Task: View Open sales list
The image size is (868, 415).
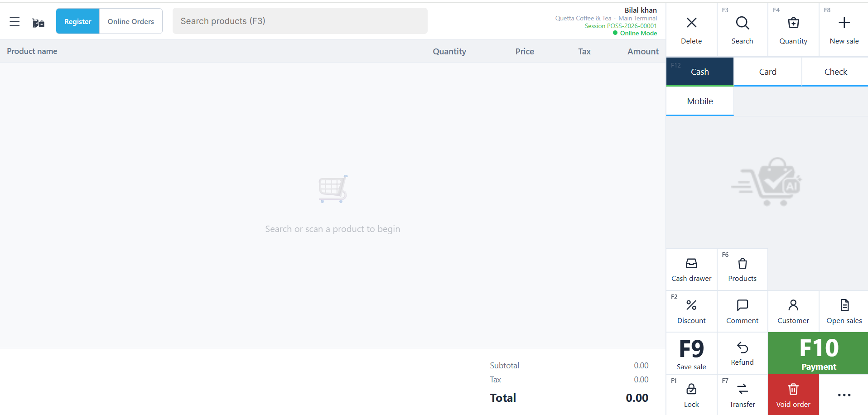Action: click(844, 311)
